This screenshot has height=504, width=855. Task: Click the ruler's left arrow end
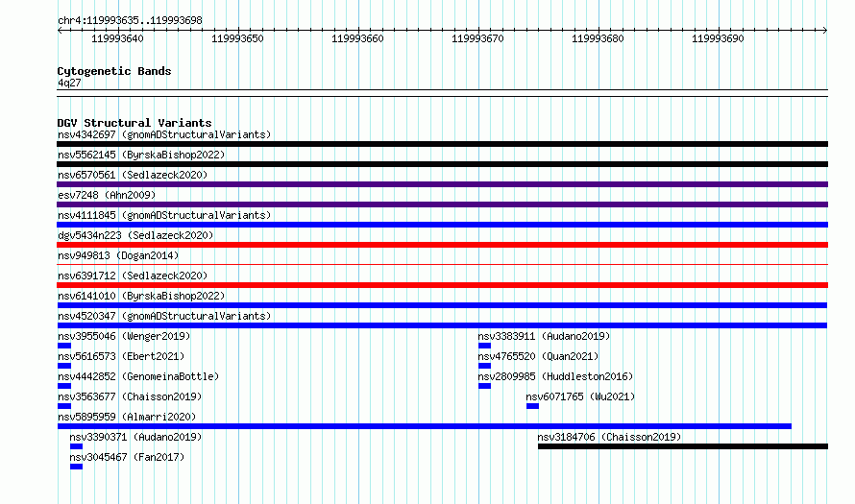60,31
